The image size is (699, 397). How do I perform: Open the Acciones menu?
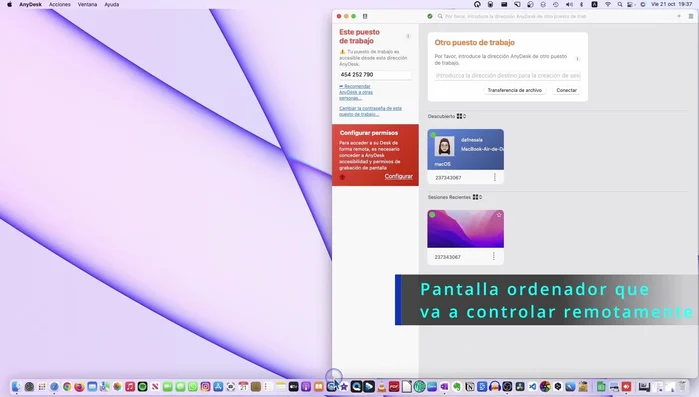[x=60, y=4]
